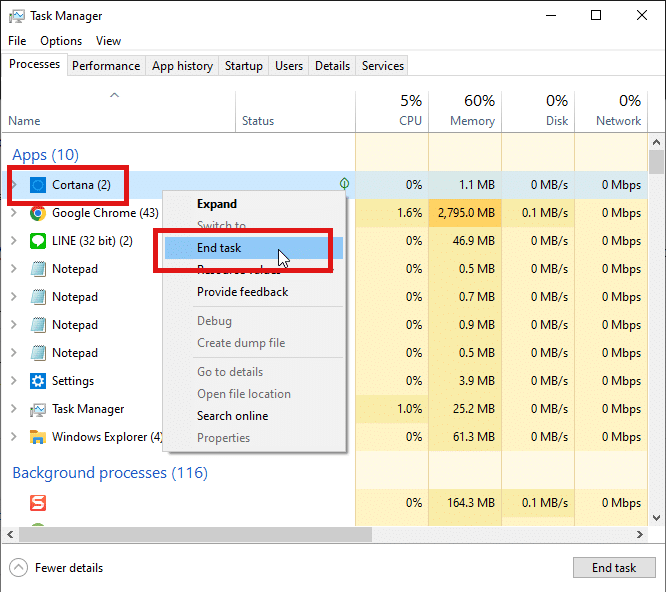
Task: Expand the Google Chrome (43) group
Action: click(14, 213)
